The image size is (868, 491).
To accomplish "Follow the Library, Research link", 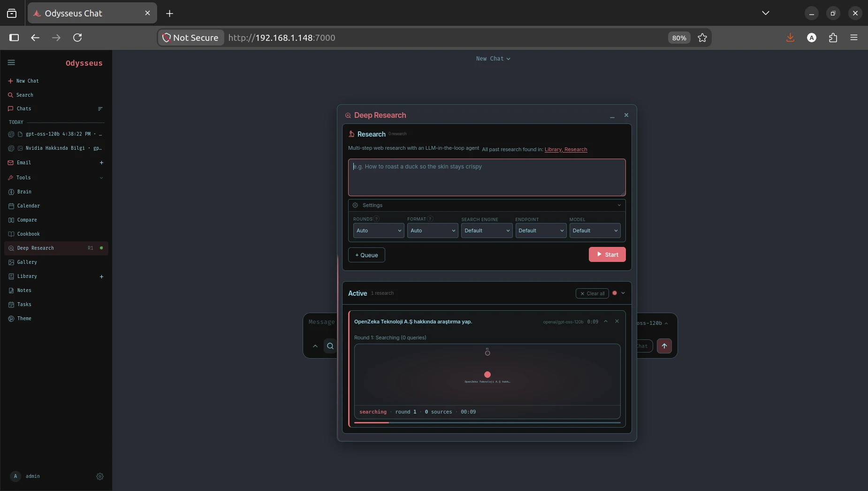I will [x=566, y=149].
